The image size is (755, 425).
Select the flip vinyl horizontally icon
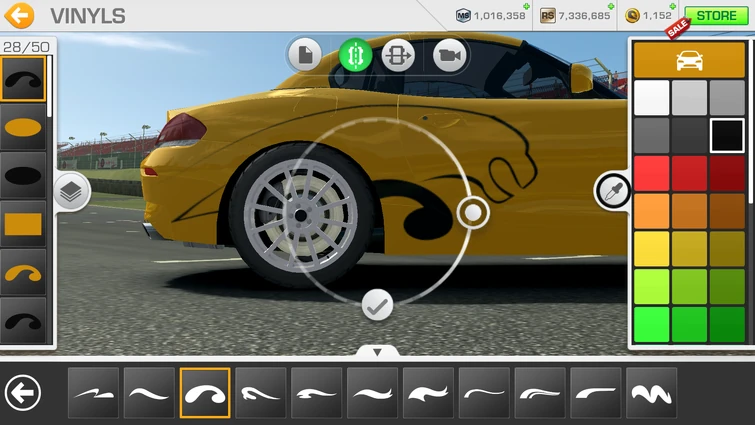coord(398,55)
